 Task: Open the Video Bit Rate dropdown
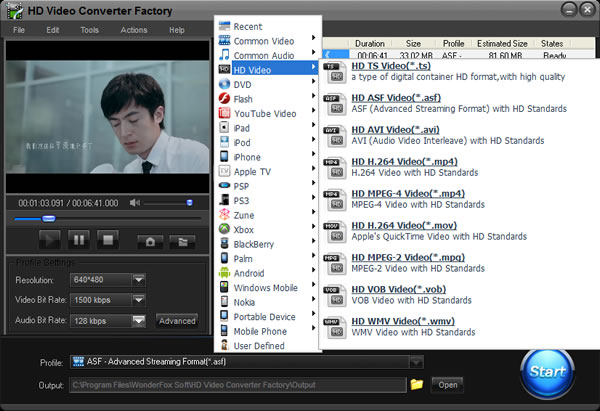click(x=137, y=300)
